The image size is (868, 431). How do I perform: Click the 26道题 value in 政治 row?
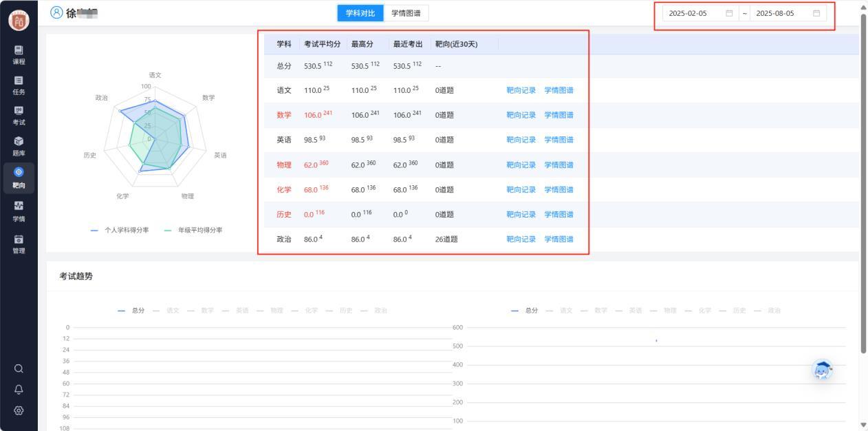click(446, 239)
